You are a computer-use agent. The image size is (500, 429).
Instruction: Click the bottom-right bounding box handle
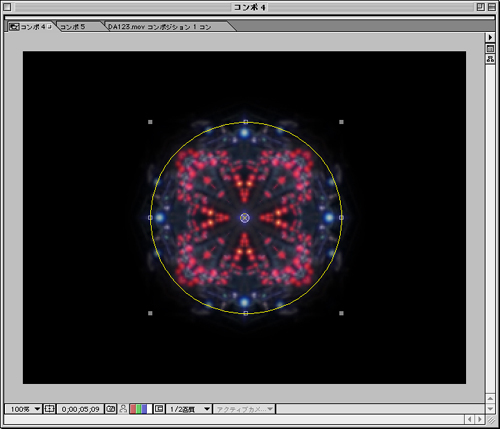point(341,313)
